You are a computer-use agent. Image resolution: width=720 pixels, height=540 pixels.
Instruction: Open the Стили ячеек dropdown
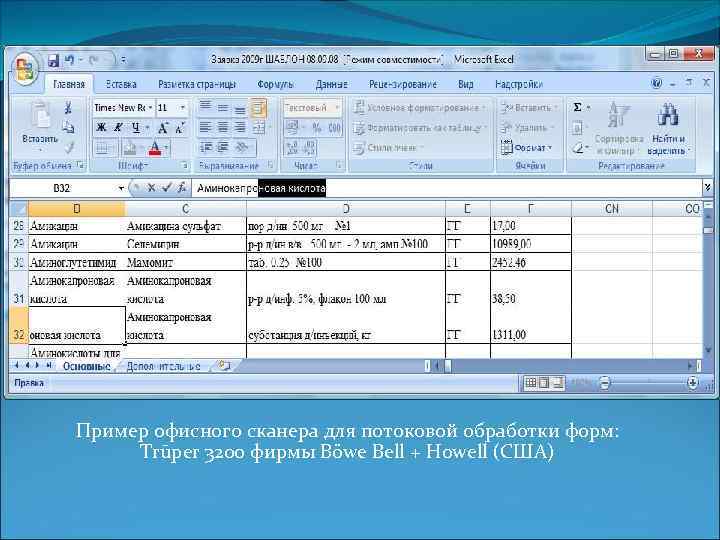388,148
